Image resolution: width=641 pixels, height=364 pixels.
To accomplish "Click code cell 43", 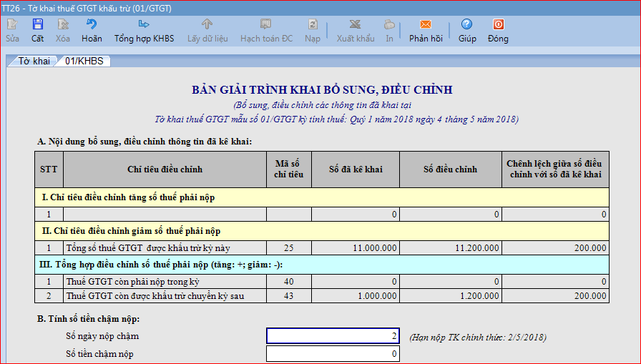I will (288, 296).
